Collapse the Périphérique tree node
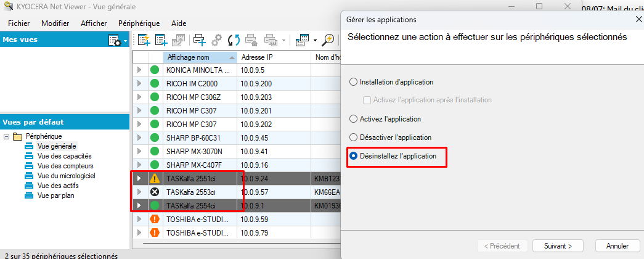Image resolution: width=644 pixels, height=259 pixels. coord(6,136)
